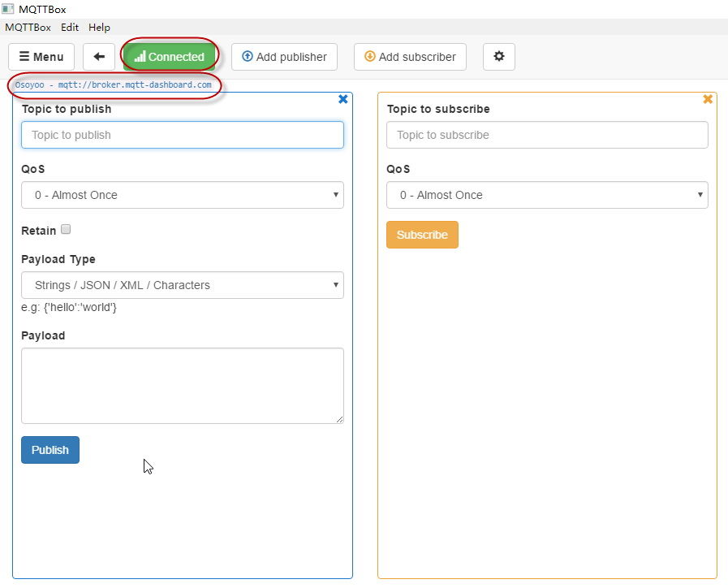
Task: Focus the Topic to publish field
Action: coord(183,135)
